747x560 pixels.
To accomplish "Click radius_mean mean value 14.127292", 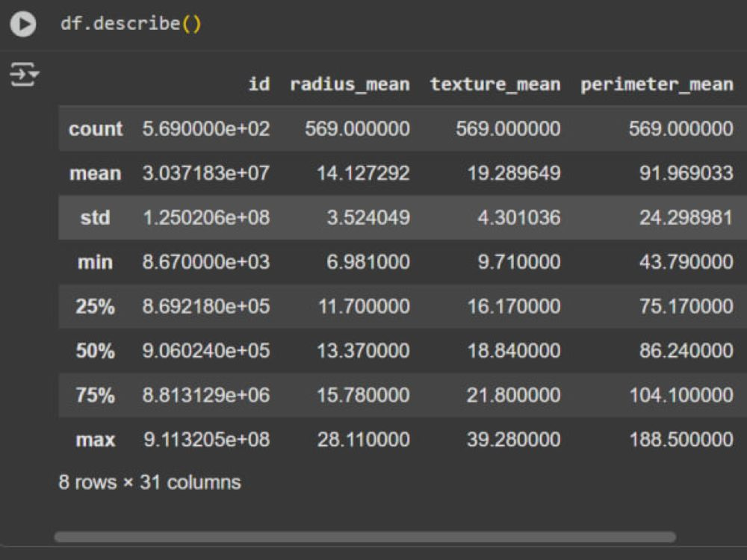I will coord(363,173).
